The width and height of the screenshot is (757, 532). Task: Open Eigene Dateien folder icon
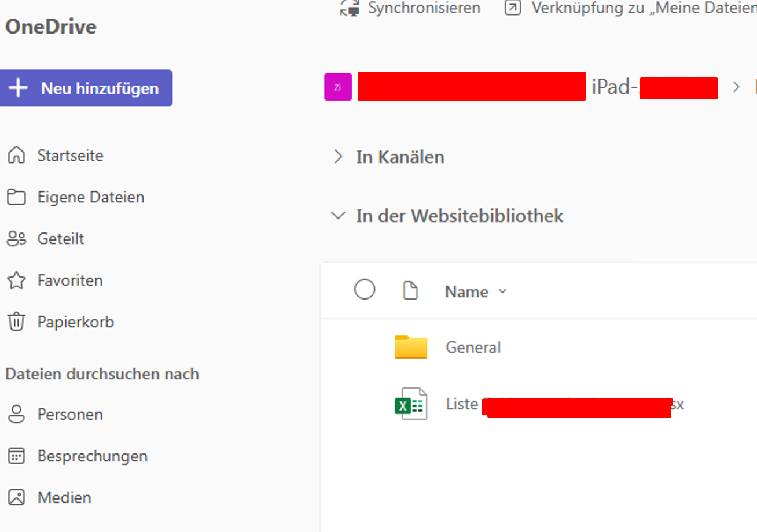click(16, 197)
